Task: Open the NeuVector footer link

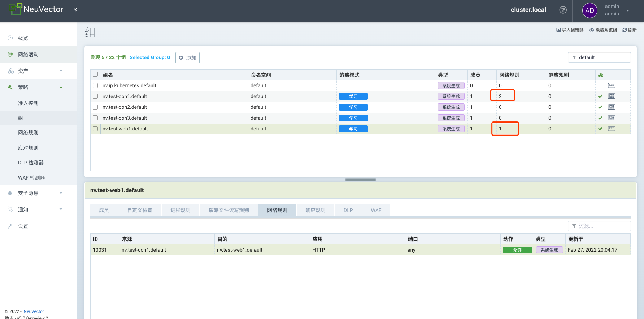Action: [x=34, y=311]
